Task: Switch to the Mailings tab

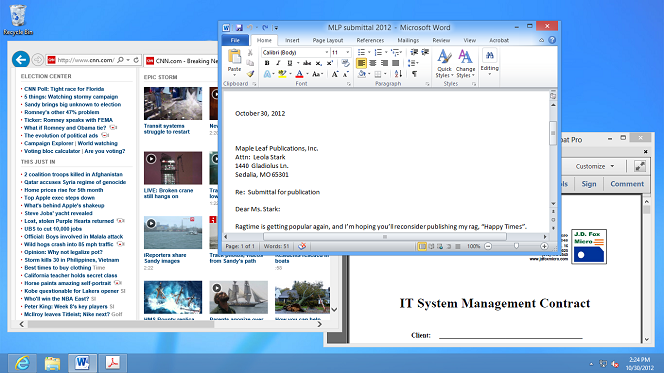Action: point(408,40)
